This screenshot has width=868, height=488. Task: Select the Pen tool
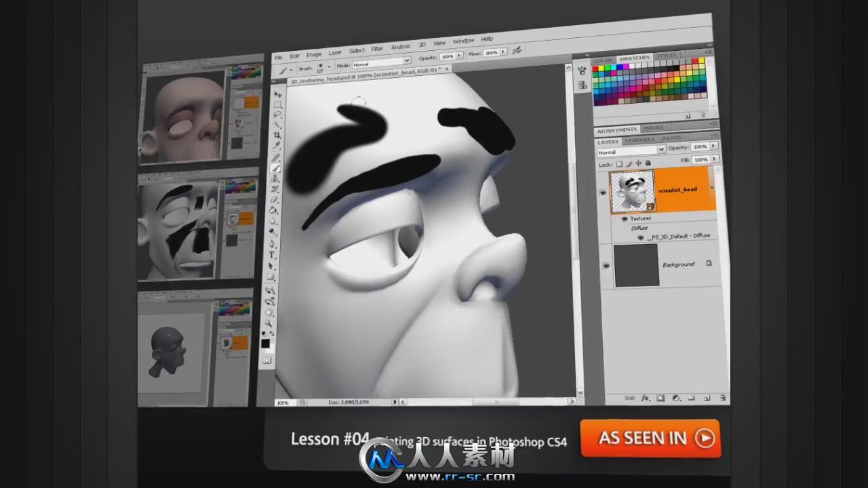tap(273, 244)
